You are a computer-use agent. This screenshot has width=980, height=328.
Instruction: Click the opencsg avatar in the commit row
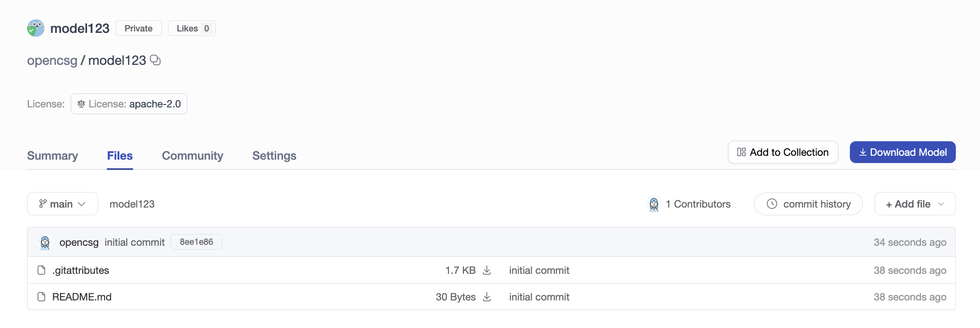click(45, 242)
